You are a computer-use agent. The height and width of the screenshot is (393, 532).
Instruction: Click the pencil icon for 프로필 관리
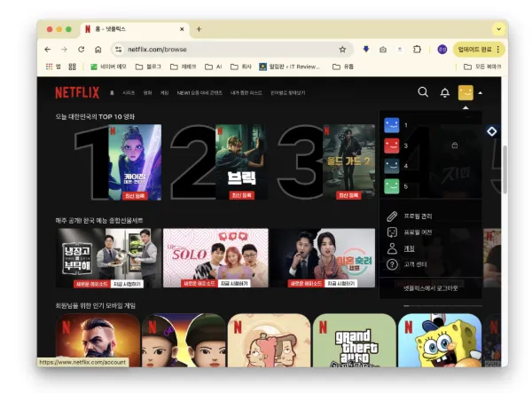tap(392, 216)
